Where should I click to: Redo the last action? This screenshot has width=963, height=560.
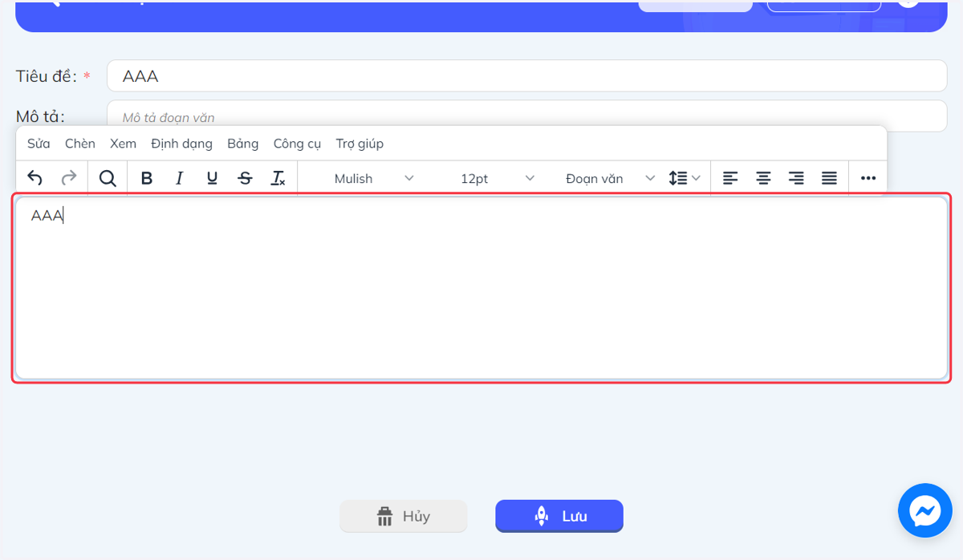point(69,178)
